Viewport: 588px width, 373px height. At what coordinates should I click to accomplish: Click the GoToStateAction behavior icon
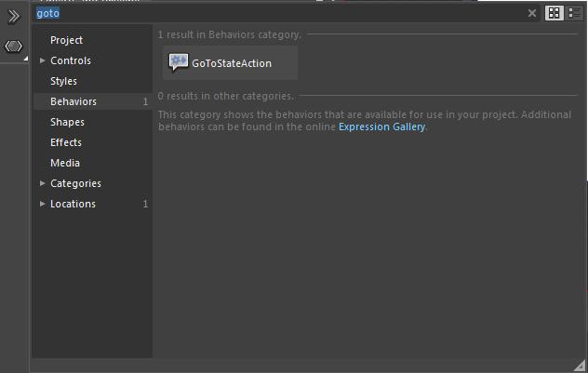point(178,62)
